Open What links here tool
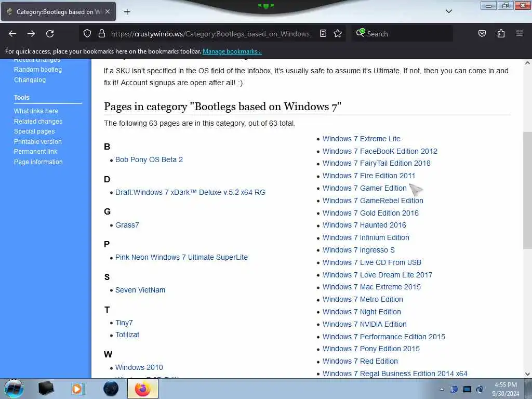532x399 pixels. [x=36, y=111]
